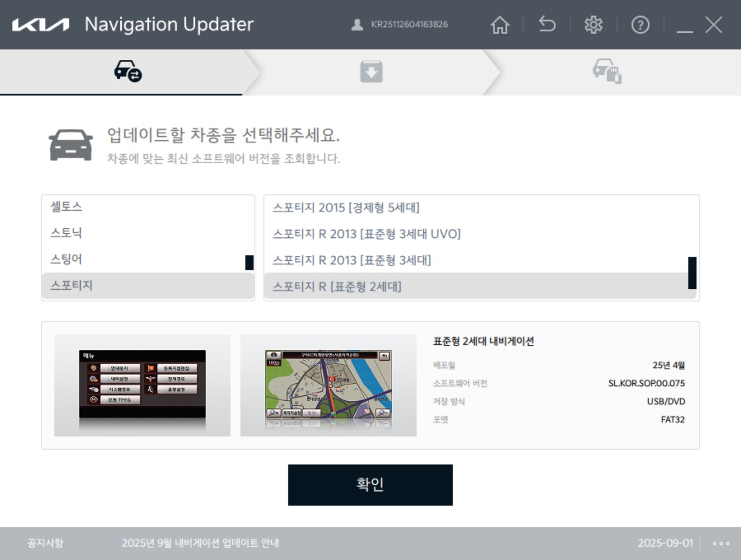Click the USB/DVD storage value

click(666, 401)
